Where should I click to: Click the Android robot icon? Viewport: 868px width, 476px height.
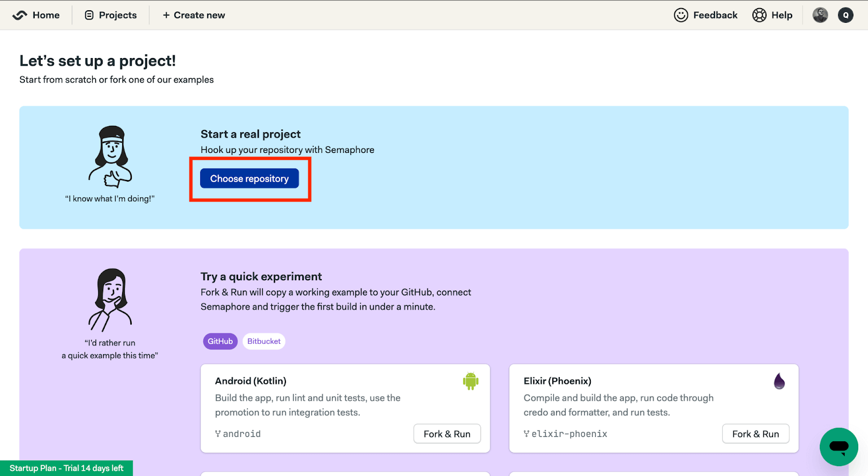[470, 381]
